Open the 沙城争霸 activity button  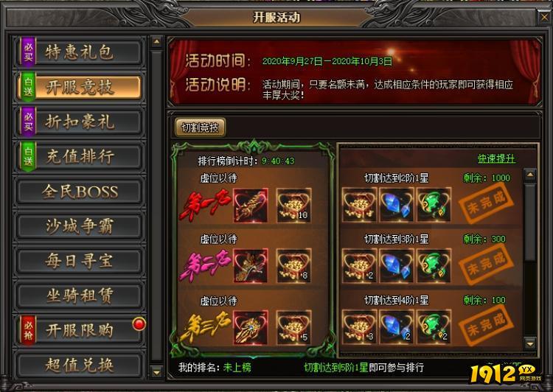point(80,226)
